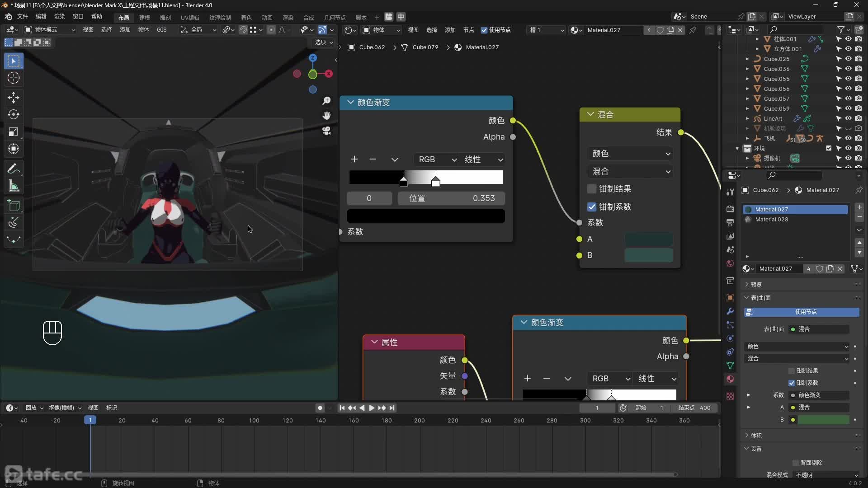868x488 pixels.
Task: Toggle 钳制结果 checkbox in properties panel
Action: [792, 371]
